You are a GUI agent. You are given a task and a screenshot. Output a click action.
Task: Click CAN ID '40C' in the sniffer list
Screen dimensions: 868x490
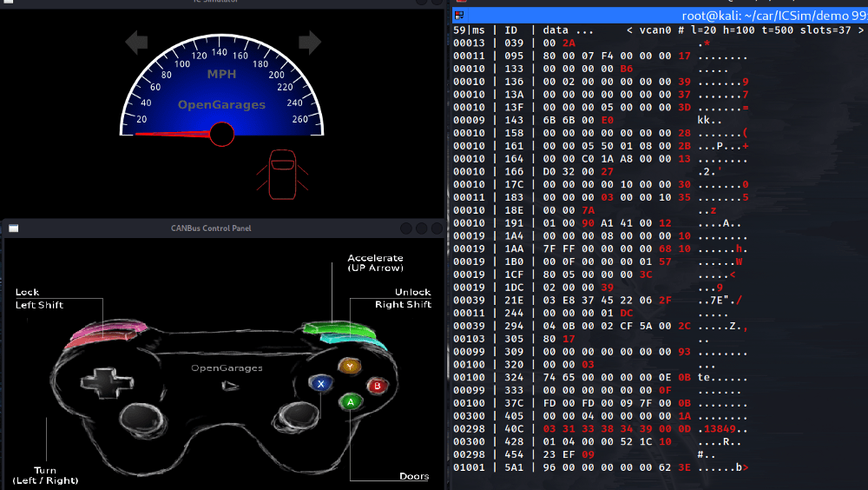514,429
